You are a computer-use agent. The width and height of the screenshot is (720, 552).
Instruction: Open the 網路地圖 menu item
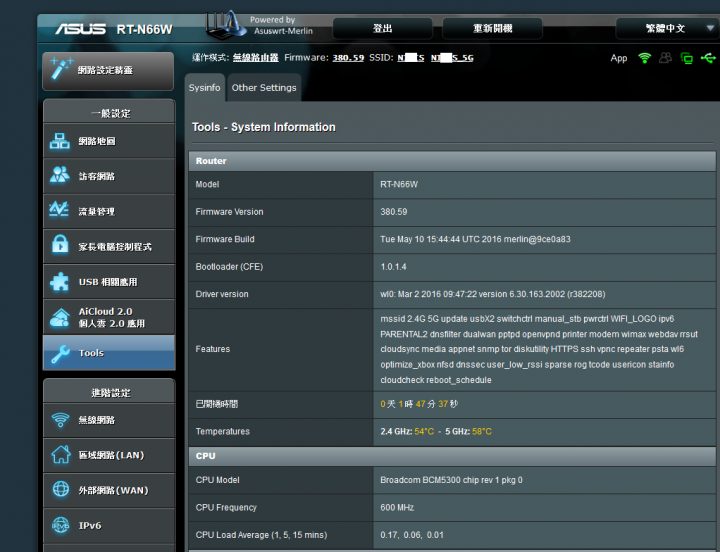pyautogui.click(x=109, y=141)
